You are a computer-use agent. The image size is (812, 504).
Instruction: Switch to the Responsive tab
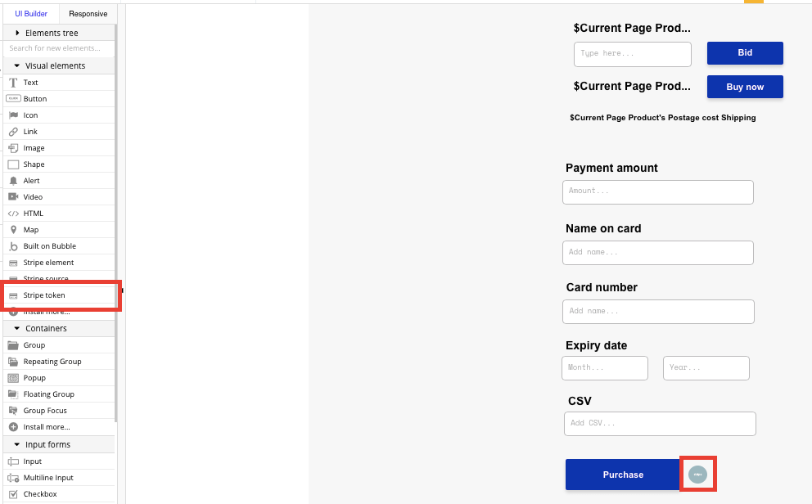[88, 13]
